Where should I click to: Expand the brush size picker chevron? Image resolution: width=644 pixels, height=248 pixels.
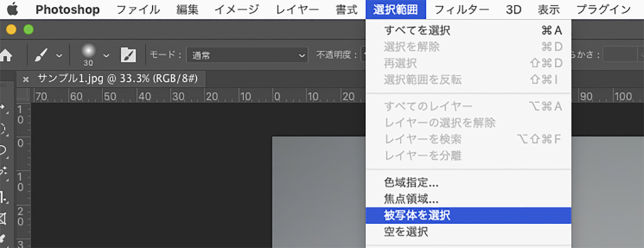coord(106,55)
